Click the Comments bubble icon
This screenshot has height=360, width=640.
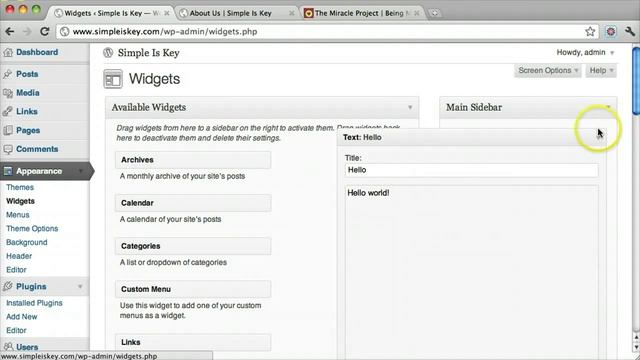coord(8,149)
